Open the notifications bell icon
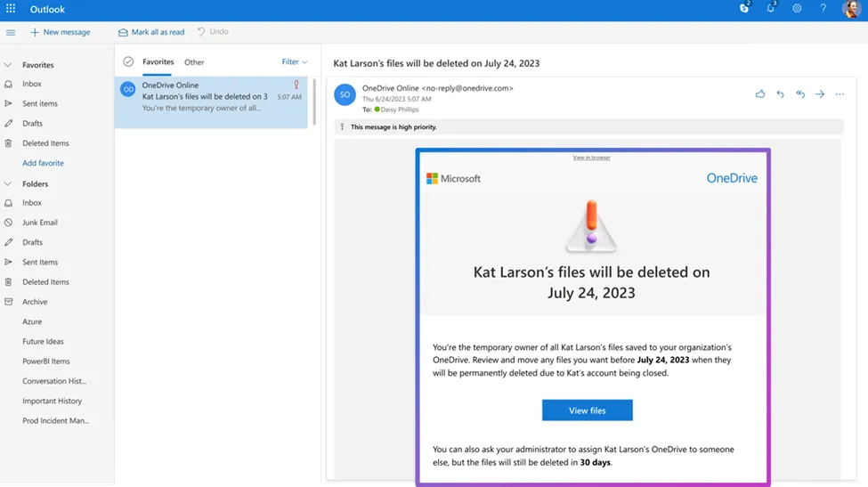This screenshot has width=868, height=487. tap(771, 9)
